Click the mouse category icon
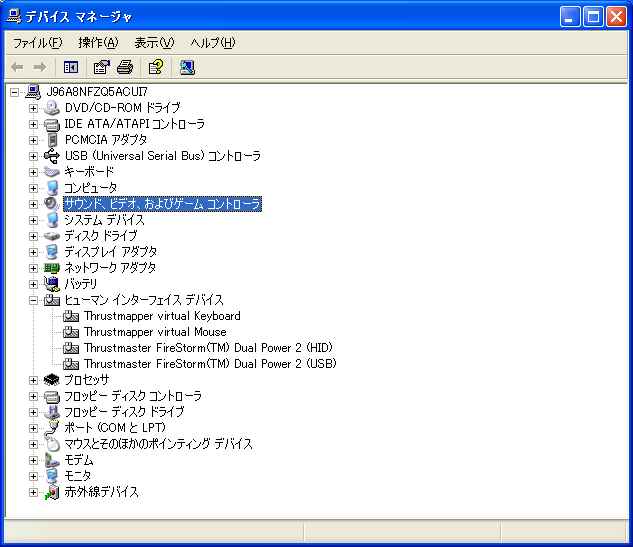Image resolution: width=633 pixels, height=547 pixels. pyautogui.click(x=52, y=444)
